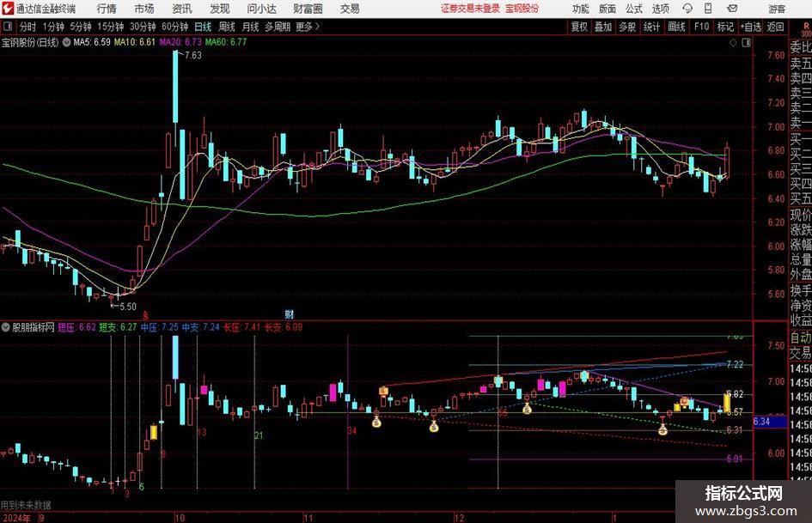Click the left money bag marker near 34
812x523 pixels.
376,422
